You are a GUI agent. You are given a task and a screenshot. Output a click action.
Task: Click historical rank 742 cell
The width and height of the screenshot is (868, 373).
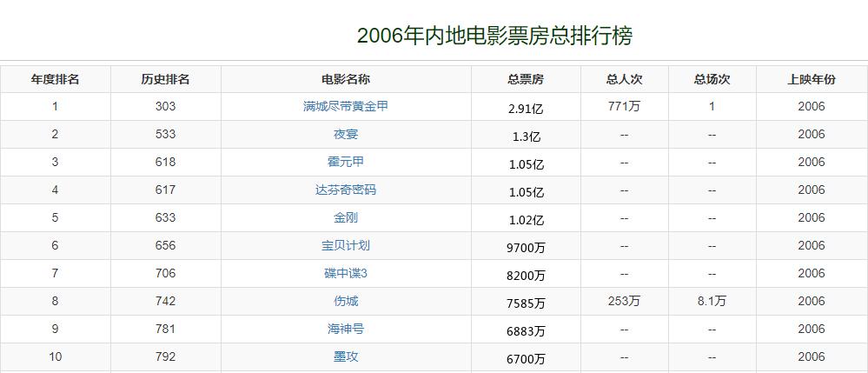[x=165, y=301]
